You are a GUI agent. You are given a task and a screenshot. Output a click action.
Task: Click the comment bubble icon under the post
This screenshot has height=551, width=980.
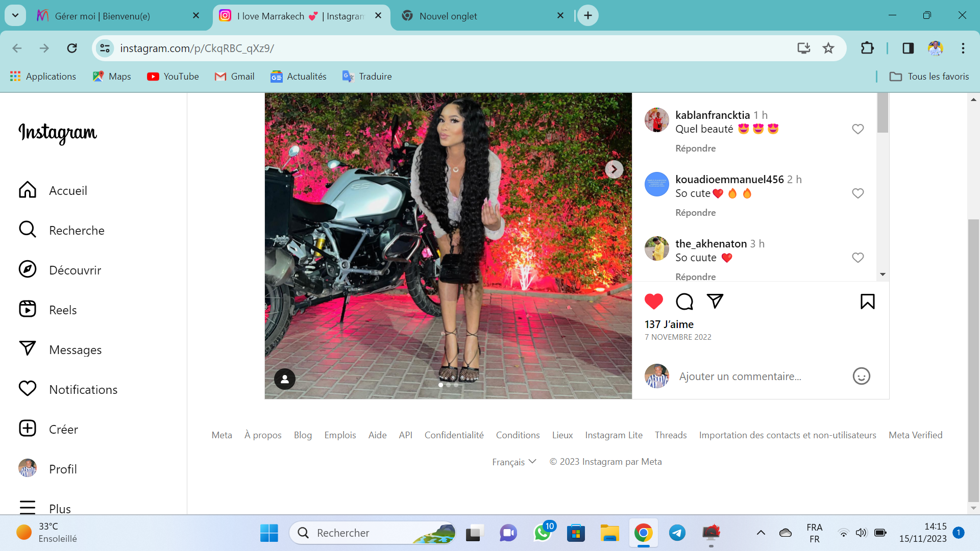click(x=684, y=302)
